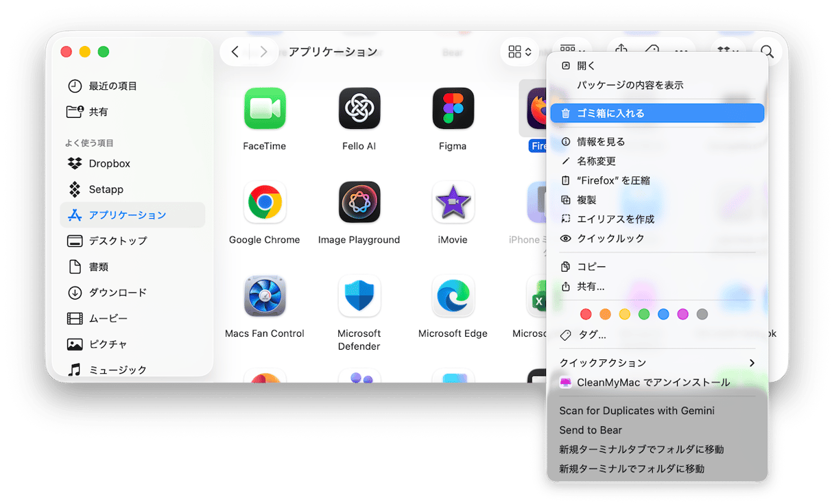834x504 pixels.
Task: Choose 新規ターミナルでフォルダに移動 menu item
Action: coord(657,468)
